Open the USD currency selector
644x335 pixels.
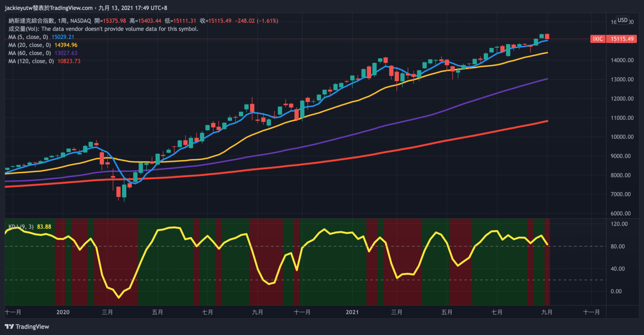623,20
